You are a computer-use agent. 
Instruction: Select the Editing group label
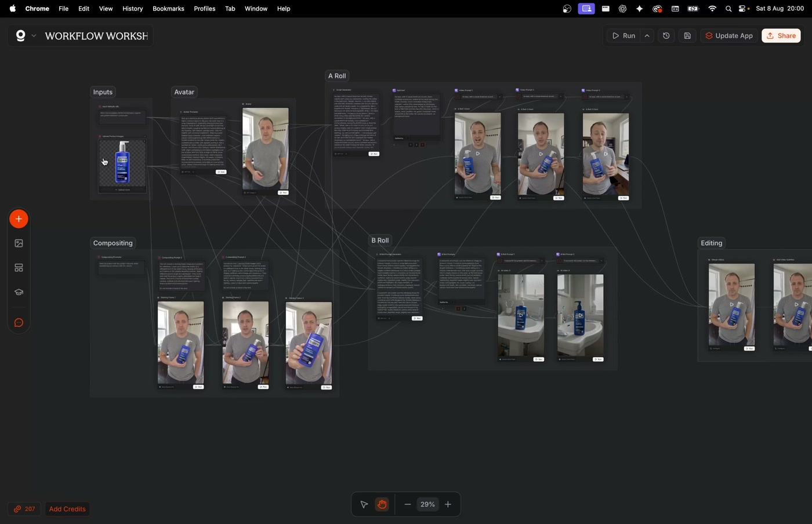point(712,243)
